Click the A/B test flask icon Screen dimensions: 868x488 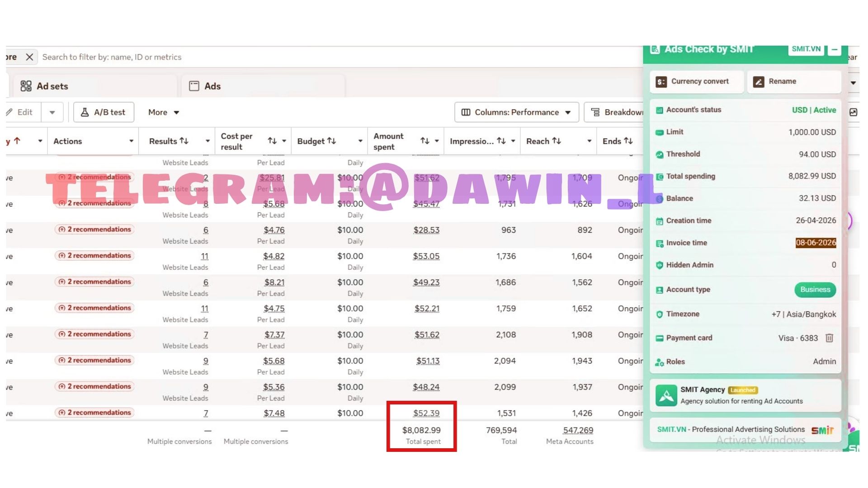point(85,112)
